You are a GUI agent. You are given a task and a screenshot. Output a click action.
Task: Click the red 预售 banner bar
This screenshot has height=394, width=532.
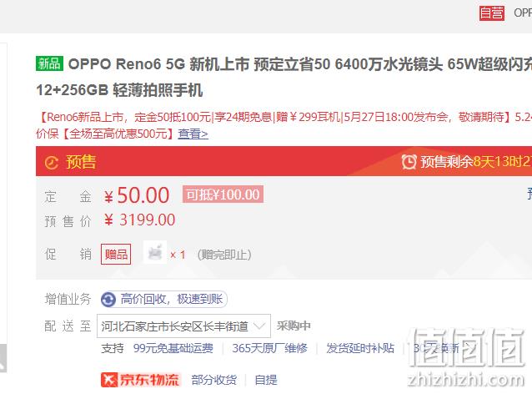(284, 161)
